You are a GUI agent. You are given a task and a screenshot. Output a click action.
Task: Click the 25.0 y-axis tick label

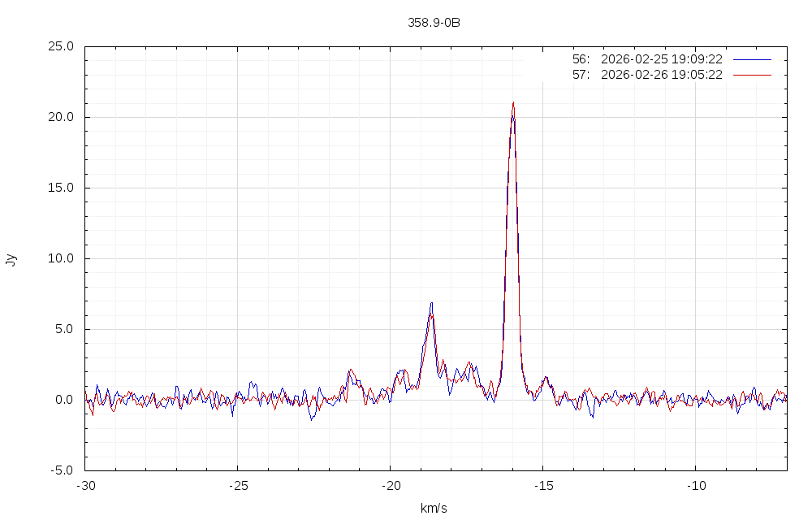click(61, 46)
